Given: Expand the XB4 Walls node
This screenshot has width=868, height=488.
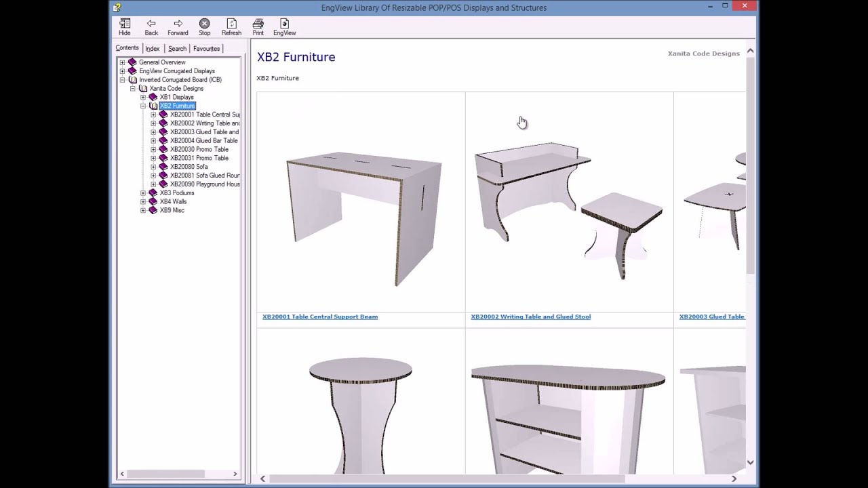Looking at the screenshot, I should click(143, 202).
